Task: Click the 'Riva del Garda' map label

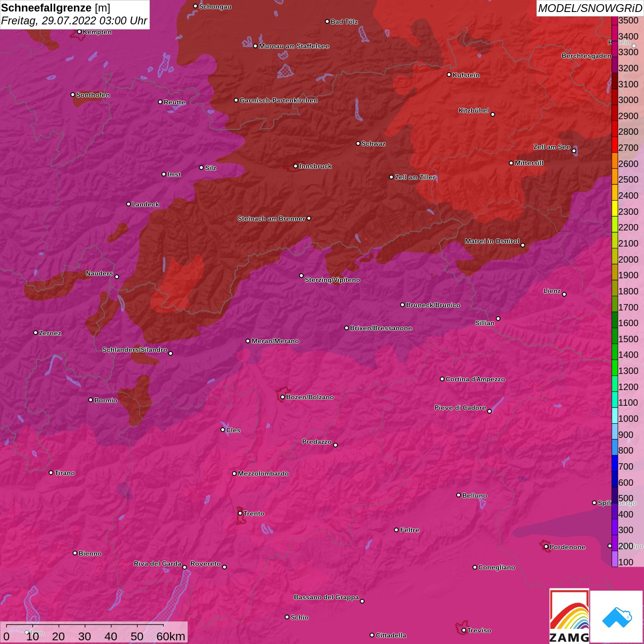Action: (157, 563)
